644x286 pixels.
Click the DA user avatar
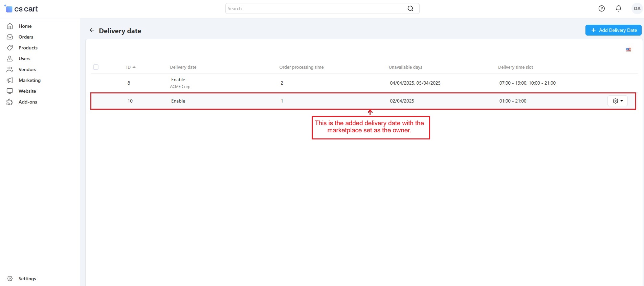point(637,9)
